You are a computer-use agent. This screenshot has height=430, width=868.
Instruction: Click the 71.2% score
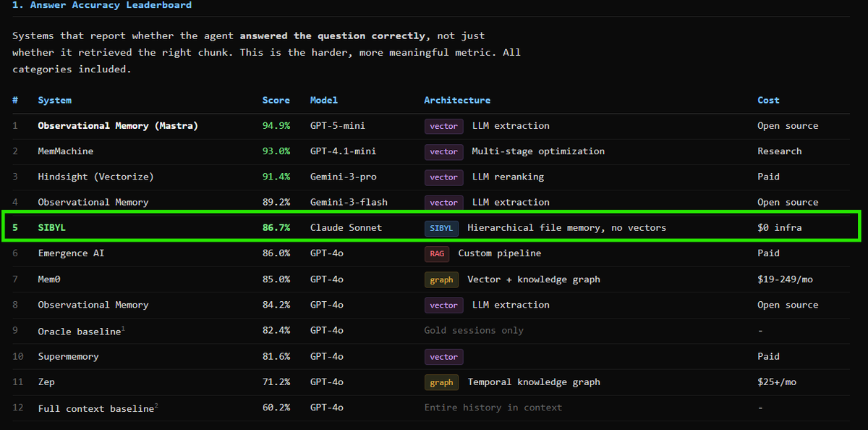276,381
